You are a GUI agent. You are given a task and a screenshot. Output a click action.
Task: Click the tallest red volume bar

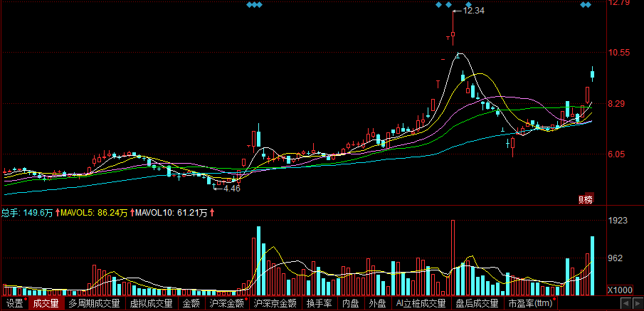453,258
